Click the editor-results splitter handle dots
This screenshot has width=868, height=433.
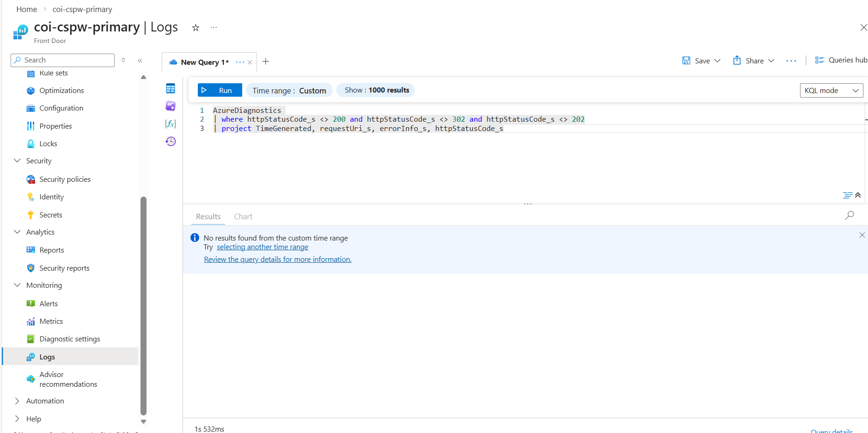click(x=527, y=204)
